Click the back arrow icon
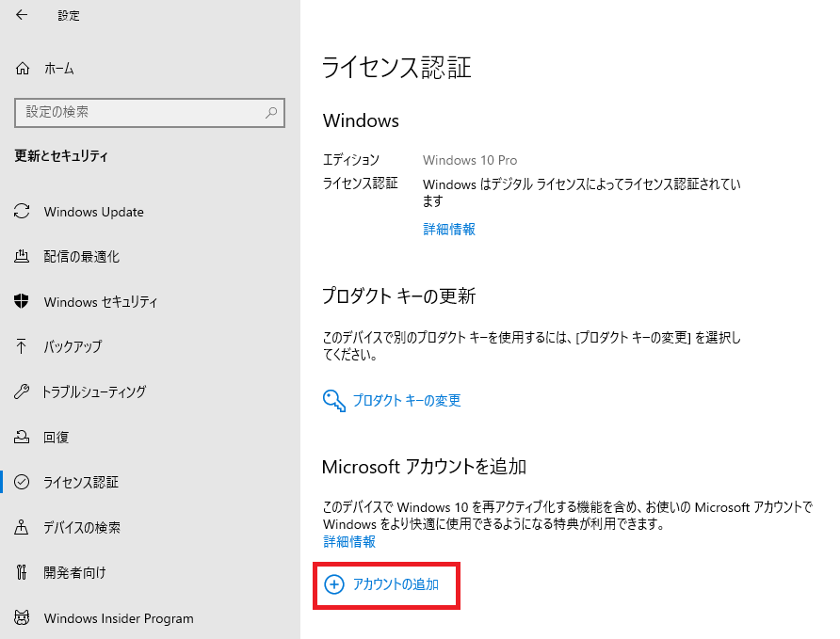Image resolution: width=840 pixels, height=639 pixels. coord(22,15)
